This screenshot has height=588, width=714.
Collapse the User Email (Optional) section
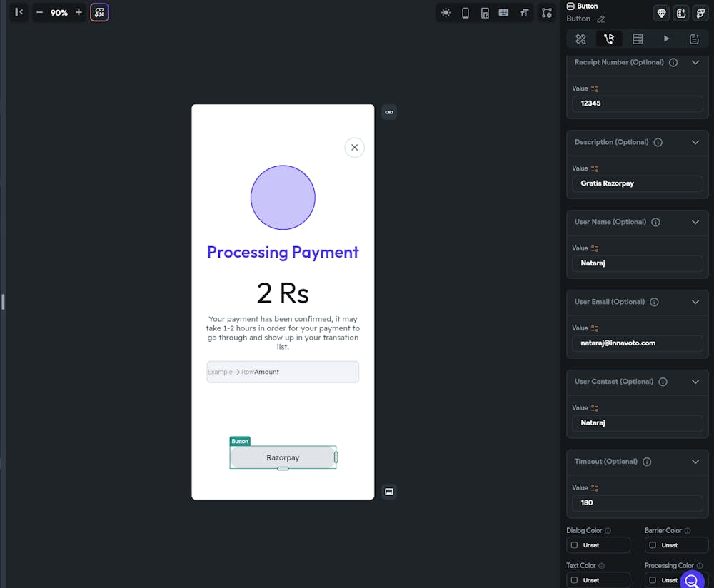click(695, 302)
